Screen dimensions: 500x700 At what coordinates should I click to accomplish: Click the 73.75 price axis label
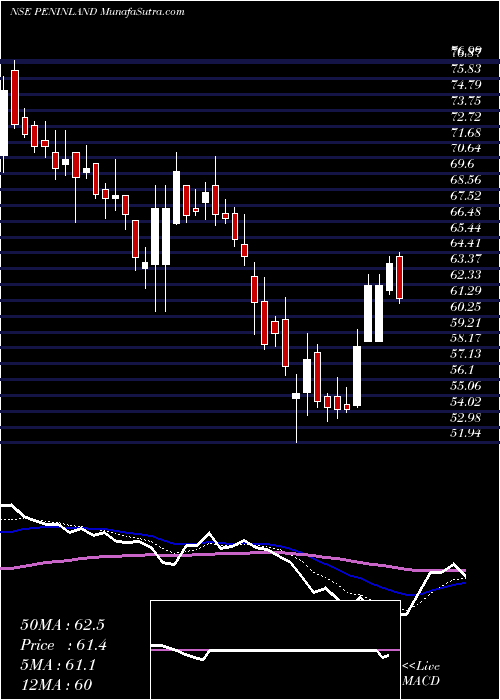[466, 100]
